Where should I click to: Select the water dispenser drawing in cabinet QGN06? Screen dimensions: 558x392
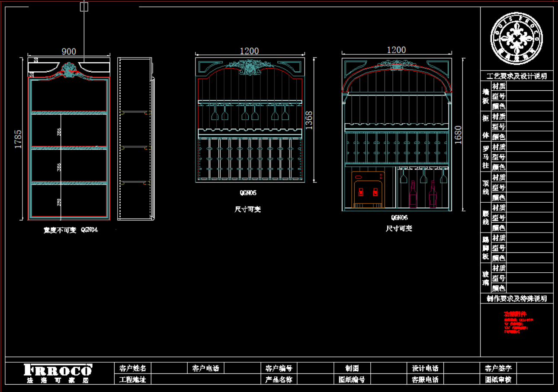(x=368, y=189)
